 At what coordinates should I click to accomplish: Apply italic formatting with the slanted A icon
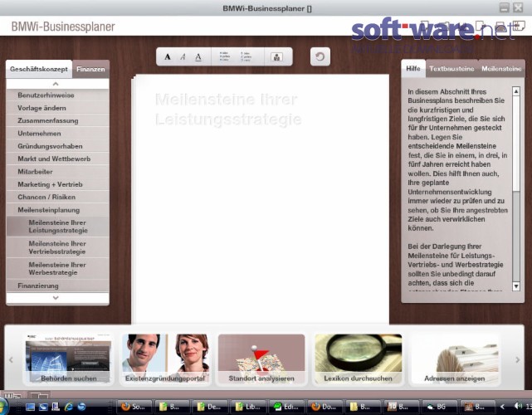click(183, 57)
